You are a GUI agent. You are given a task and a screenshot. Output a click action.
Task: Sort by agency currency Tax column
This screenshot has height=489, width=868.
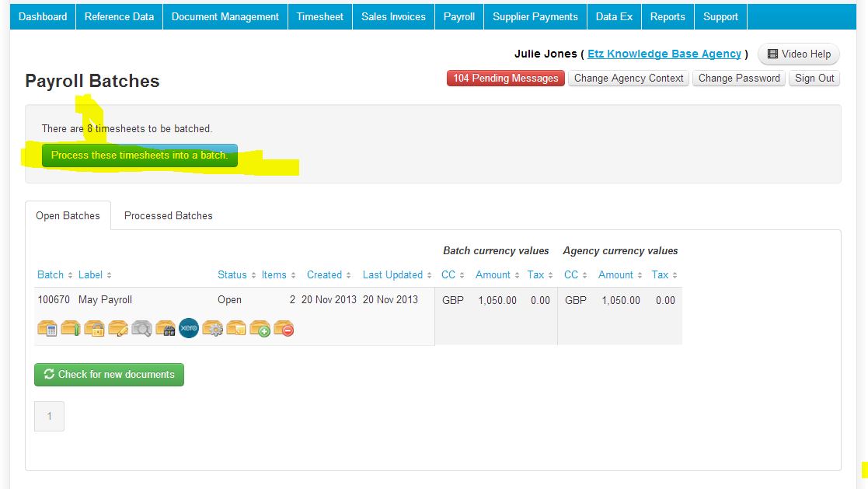[x=664, y=274]
